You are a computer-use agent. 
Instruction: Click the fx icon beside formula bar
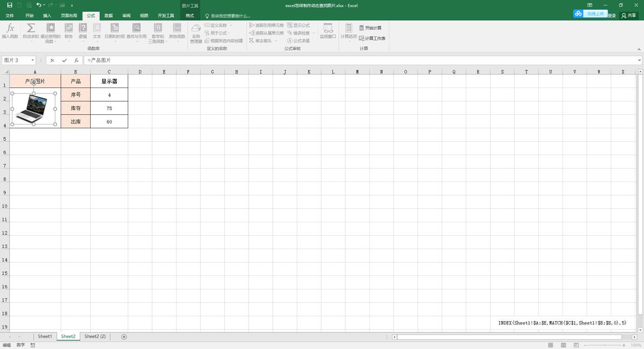click(x=77, y=61)
